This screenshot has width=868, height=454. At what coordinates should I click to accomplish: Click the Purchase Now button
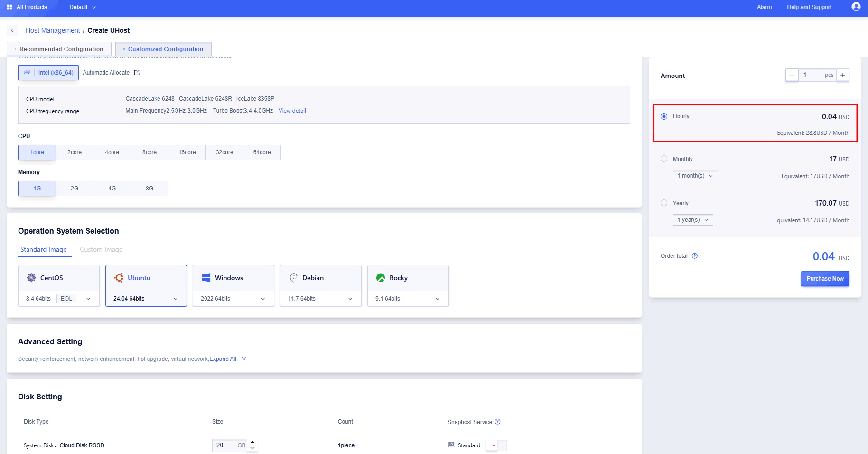click(825, 279)
